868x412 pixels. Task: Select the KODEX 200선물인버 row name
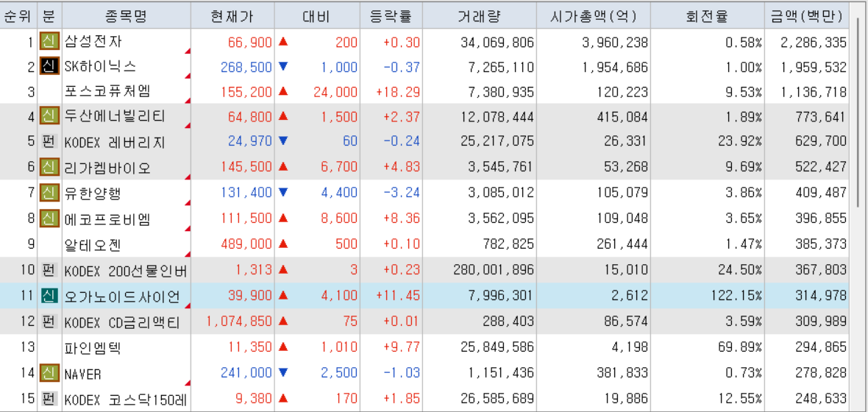click(126, 271)
